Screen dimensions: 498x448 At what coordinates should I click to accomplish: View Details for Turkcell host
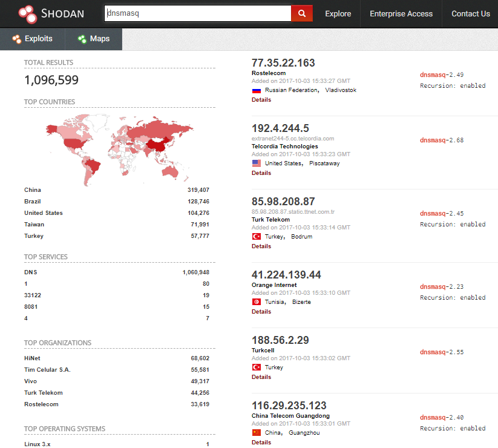261,377
